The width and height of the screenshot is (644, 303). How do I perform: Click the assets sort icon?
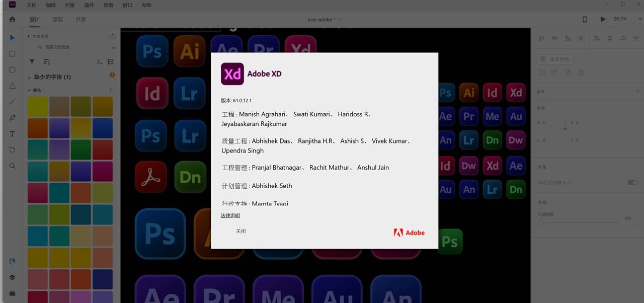47,61
